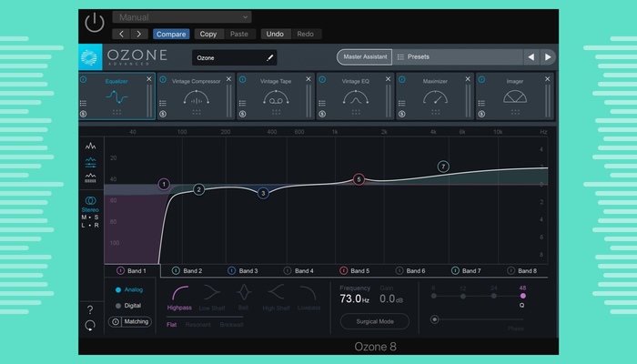
Task: Select the Imager module icon
Action: 514,98
